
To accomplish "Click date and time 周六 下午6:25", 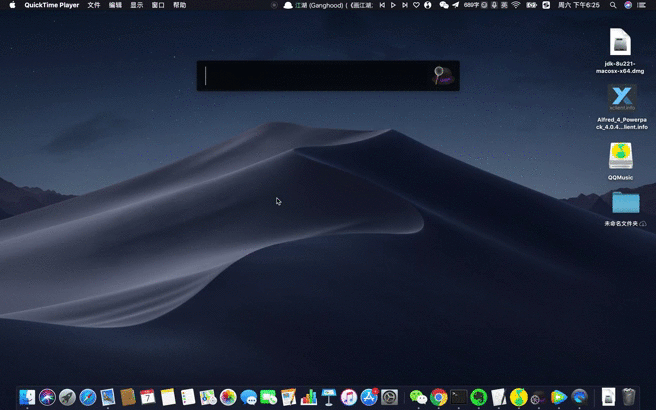I will [579, 5].
